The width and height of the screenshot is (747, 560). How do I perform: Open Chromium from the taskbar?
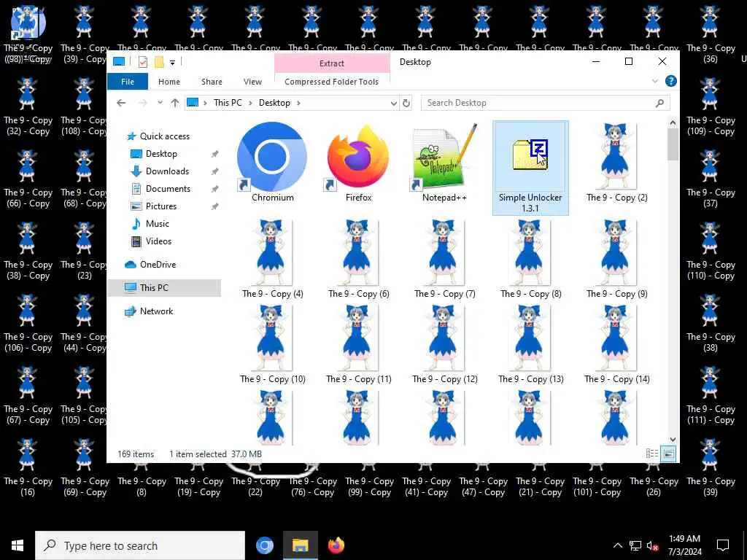[264, 545]
